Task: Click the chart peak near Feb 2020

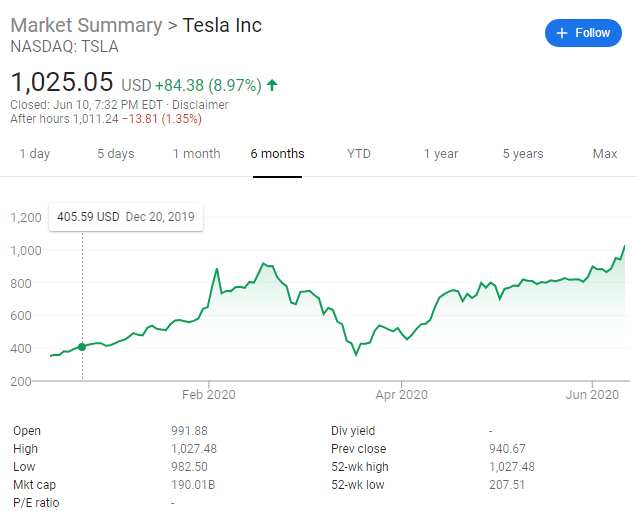Action: 217,268
